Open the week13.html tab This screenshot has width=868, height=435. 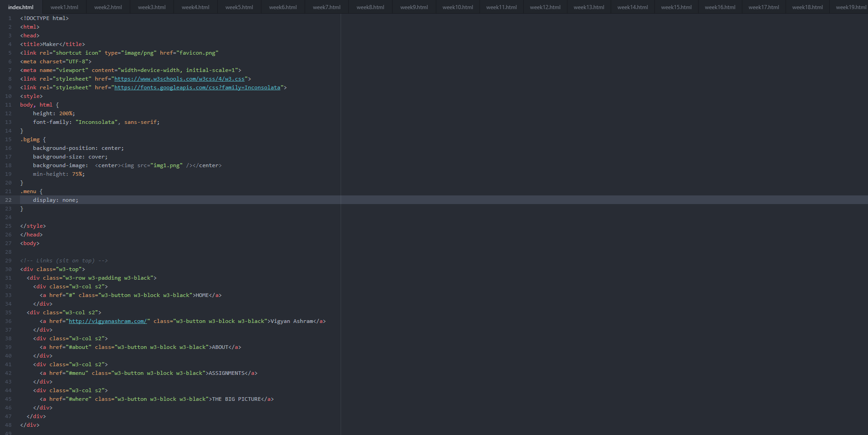coord(589,7)
